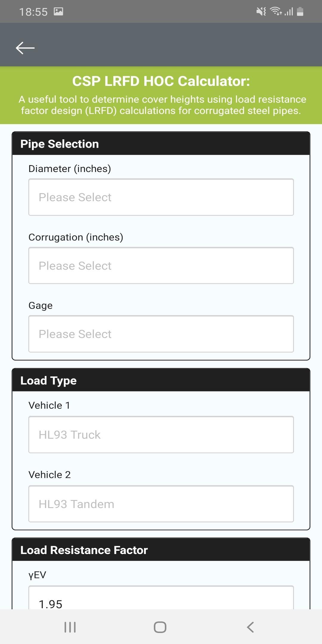Tap the 18:55 clock in status bar
This screenshot has width=322, height=644.
pyautogui.click(x=33, y=12)
